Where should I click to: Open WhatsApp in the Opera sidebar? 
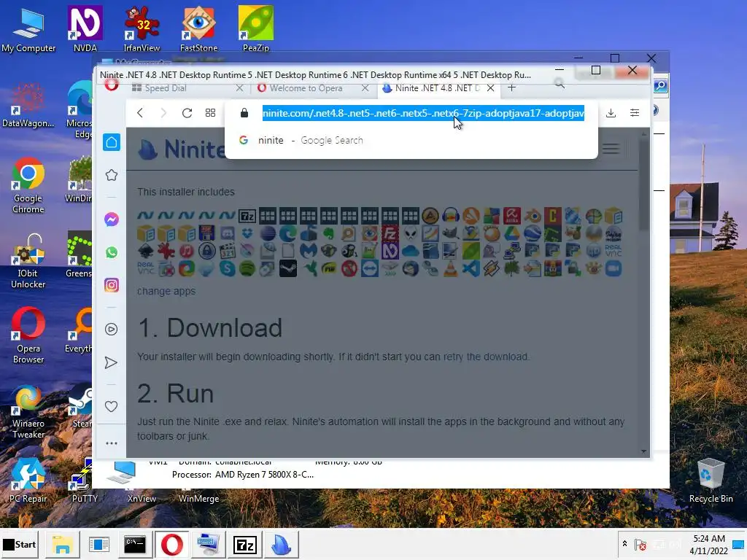(x=112, y=252)
